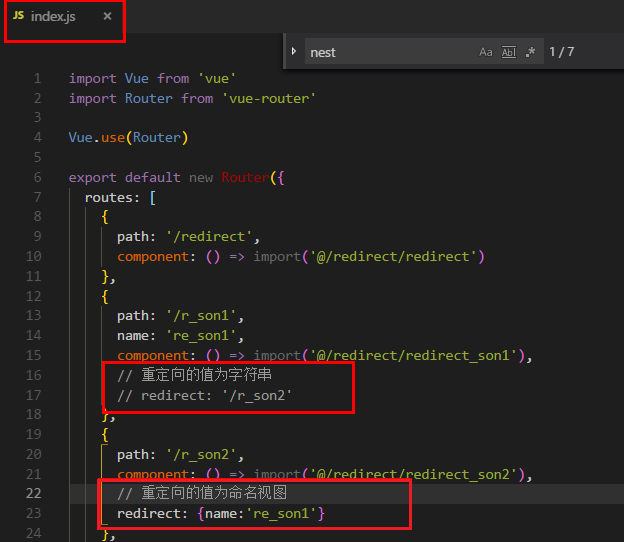Click on path: '/r_son1' line
Image resolution: width=624 pixels, height=542 pixels.
coord(180,316)
